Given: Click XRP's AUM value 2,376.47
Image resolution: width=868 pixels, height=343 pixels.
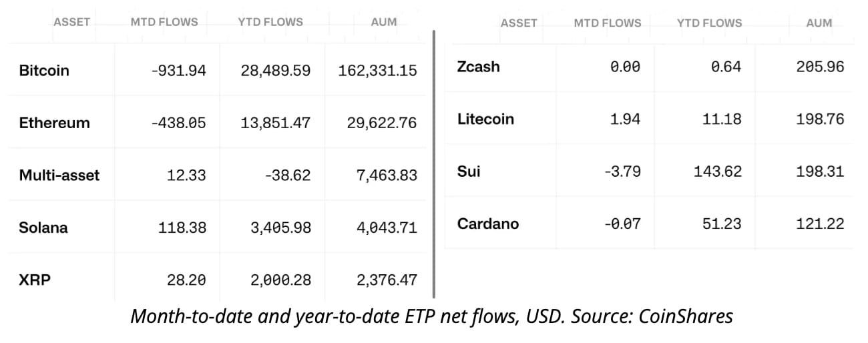Looking at the screenshot, I should [x=387, y=280].
